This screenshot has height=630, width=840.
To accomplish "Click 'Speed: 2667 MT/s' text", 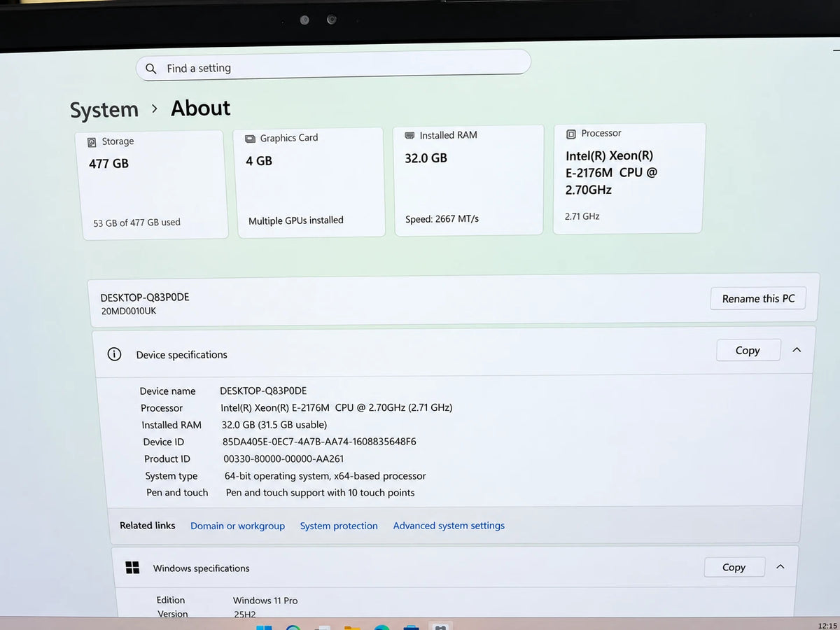I will click(442, 219).
